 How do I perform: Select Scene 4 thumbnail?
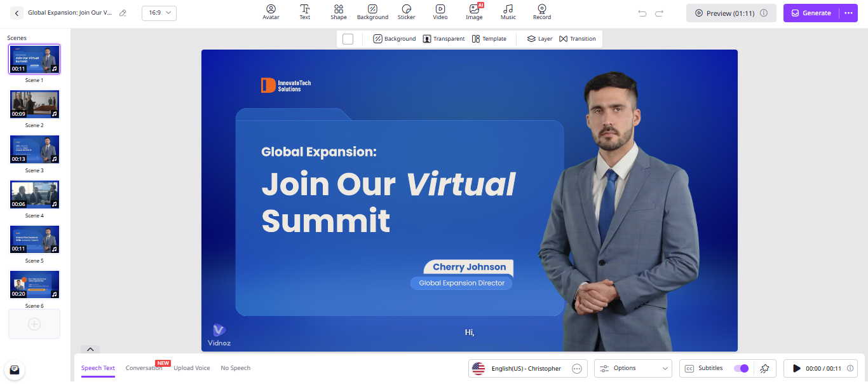(34, 195)
